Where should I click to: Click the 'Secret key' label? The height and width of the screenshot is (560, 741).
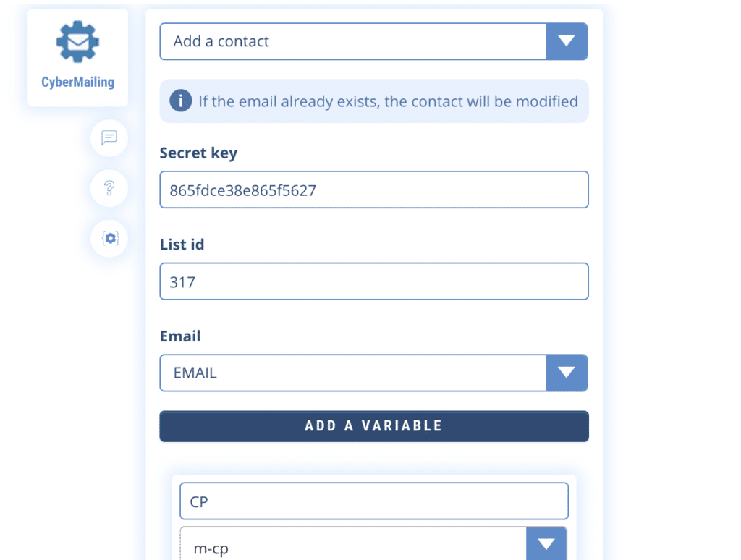pyautogui.click(x=198, y=153)
